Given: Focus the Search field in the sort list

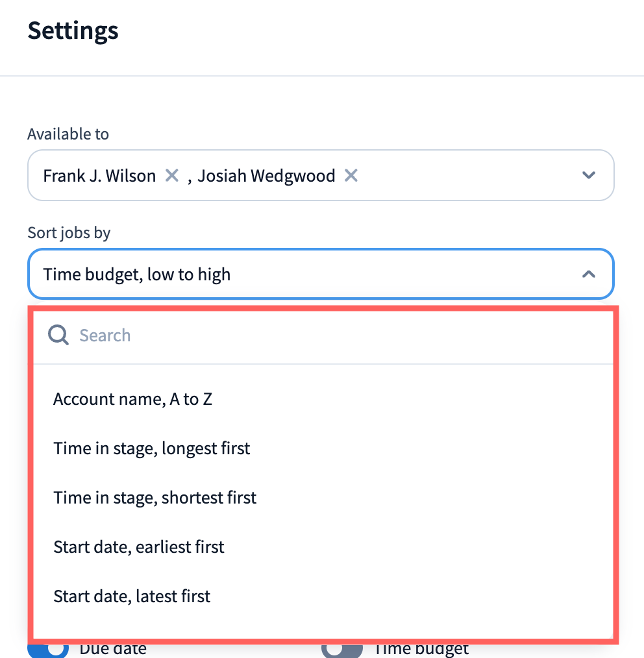Looking at the screenshot, I should point(325,335).
